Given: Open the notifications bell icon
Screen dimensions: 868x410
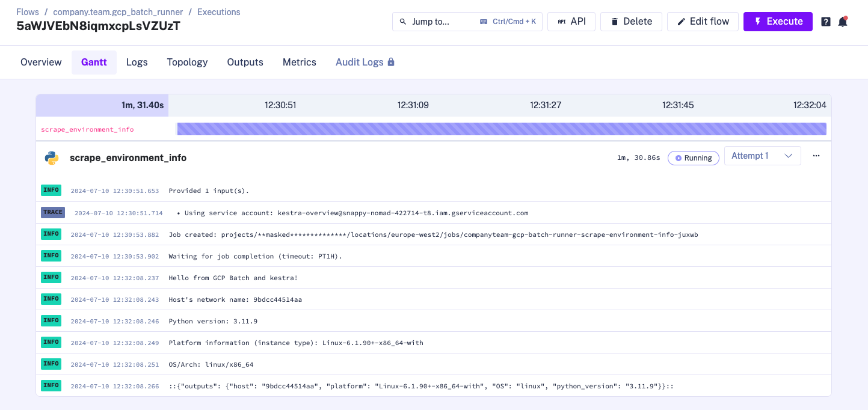Looking at the screenshot, I should click(843, 22).
